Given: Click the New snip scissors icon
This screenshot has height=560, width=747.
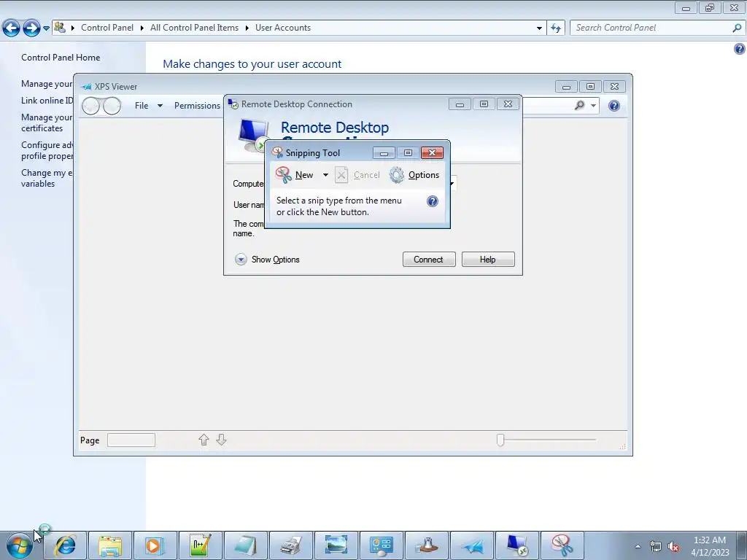Looking at the screenshot, I should pos(284,175).
